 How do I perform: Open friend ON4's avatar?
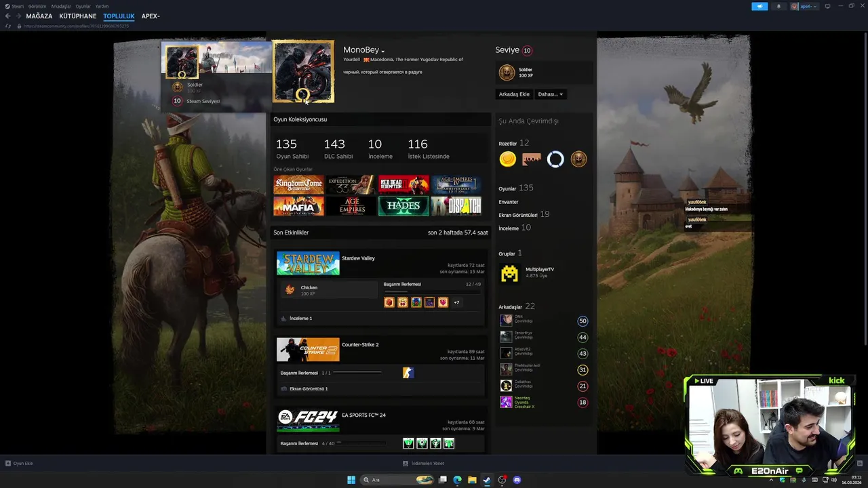pyautogui.click(x=507, y=321)
